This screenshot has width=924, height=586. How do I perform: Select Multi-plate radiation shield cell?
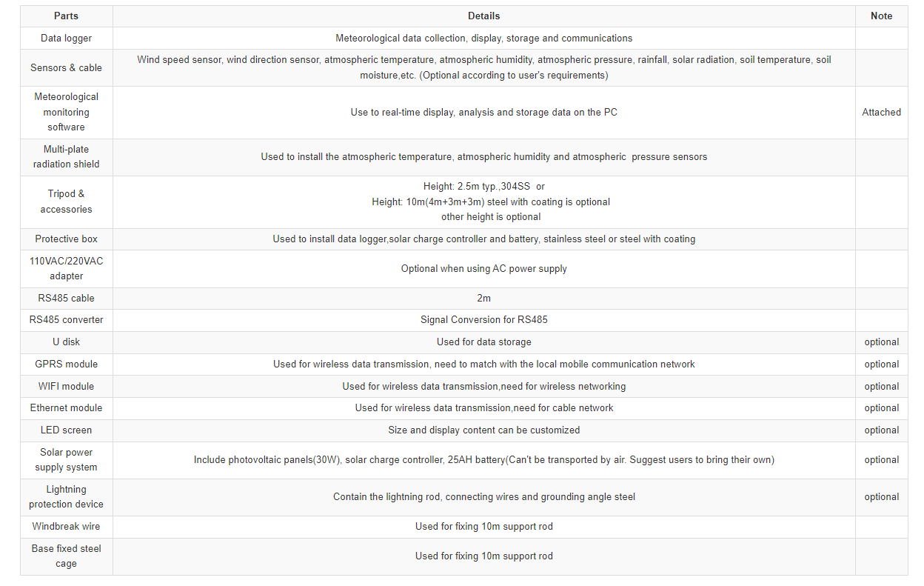point(66,157)
